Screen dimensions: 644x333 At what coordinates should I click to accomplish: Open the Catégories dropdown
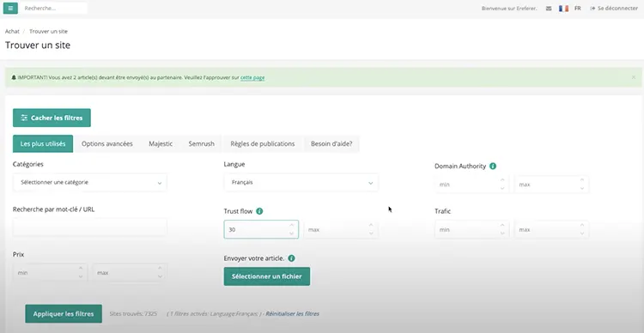pos(90,182)
